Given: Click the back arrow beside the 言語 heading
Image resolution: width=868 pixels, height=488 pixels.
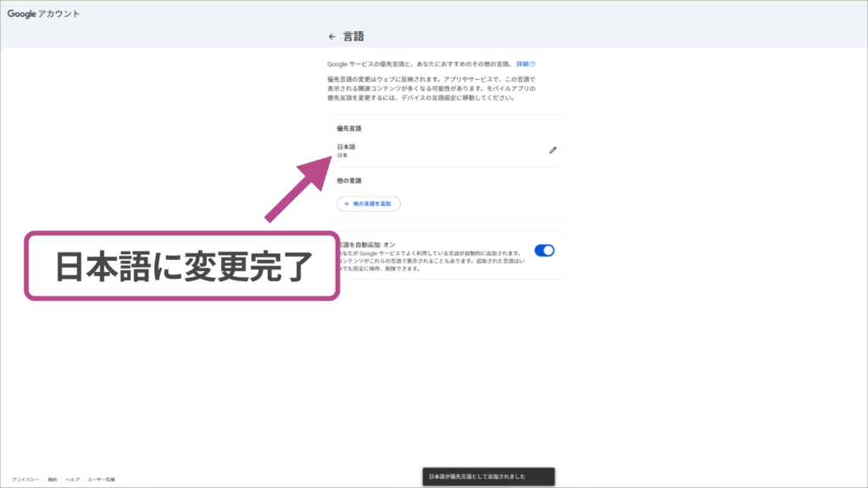Looking at the screenshot, I should (x=331, y=36).
